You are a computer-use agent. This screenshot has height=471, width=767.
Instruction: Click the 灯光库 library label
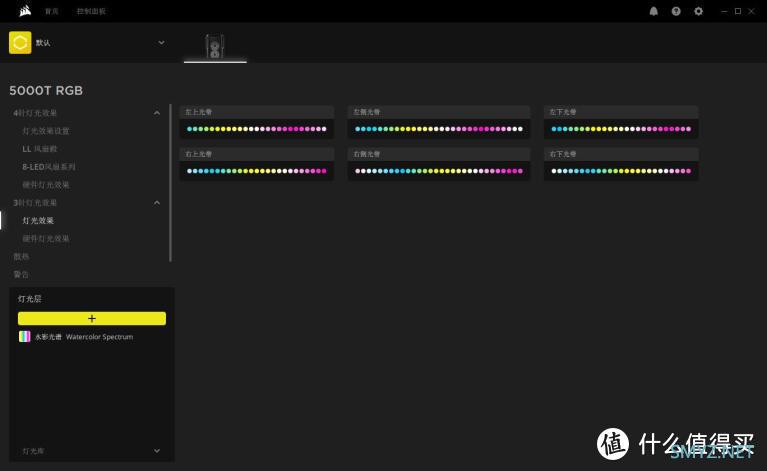pos(33,450)
